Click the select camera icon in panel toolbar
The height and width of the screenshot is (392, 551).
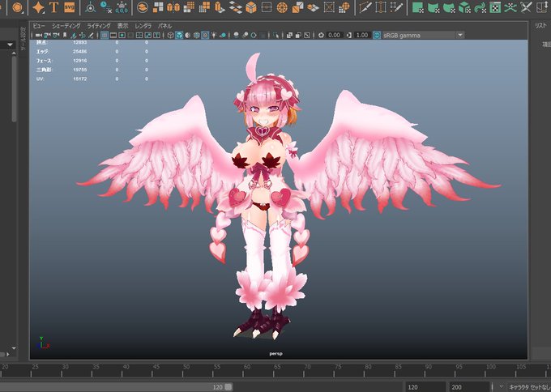click(x=39, y=35)
